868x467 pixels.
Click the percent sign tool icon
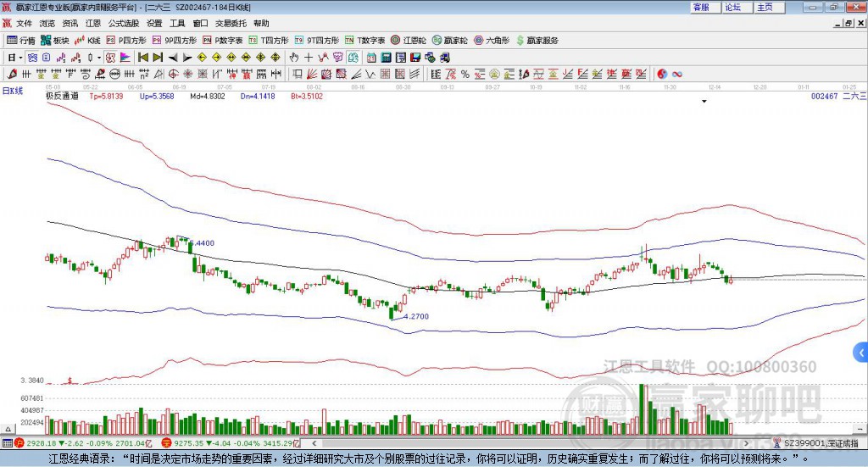coord(465,74)
